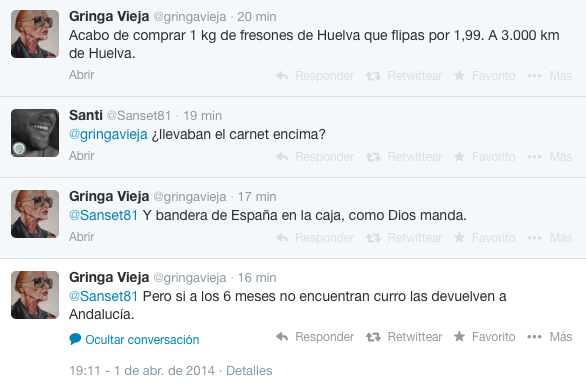586x391 pixels.
Task: Open Detalles link next to the date
Action: tap(249, 371)
